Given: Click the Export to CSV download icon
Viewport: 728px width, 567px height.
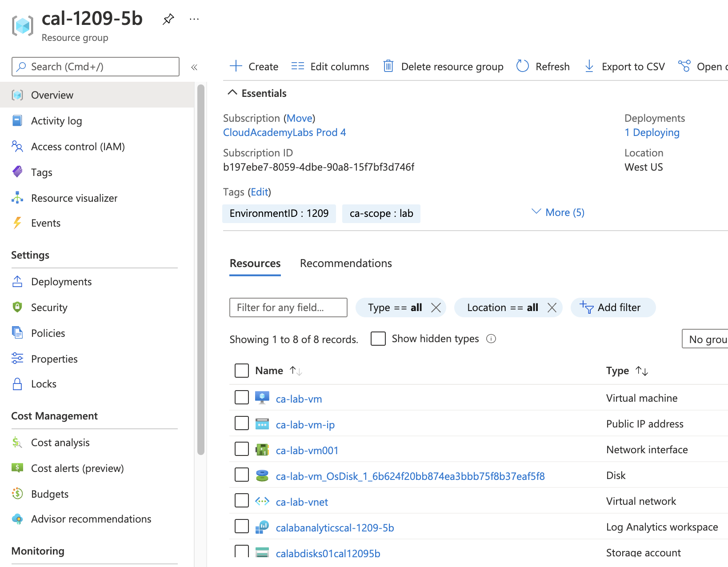Looking at the screenshot, I should (589, 66).
